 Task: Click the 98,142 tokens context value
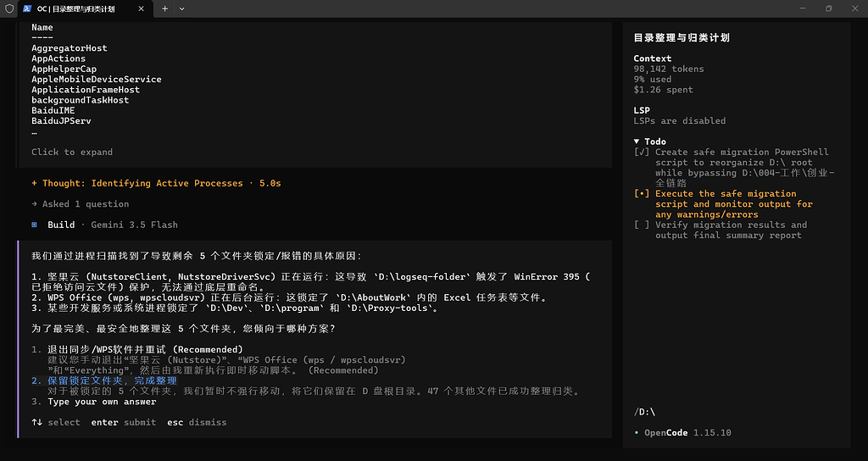point(669,69)
